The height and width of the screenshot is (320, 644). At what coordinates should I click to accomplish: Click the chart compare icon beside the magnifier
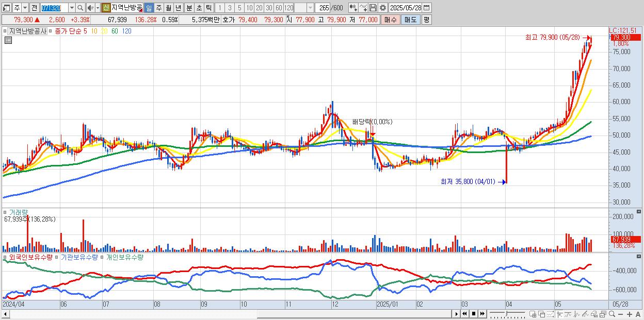coord(603,314)
